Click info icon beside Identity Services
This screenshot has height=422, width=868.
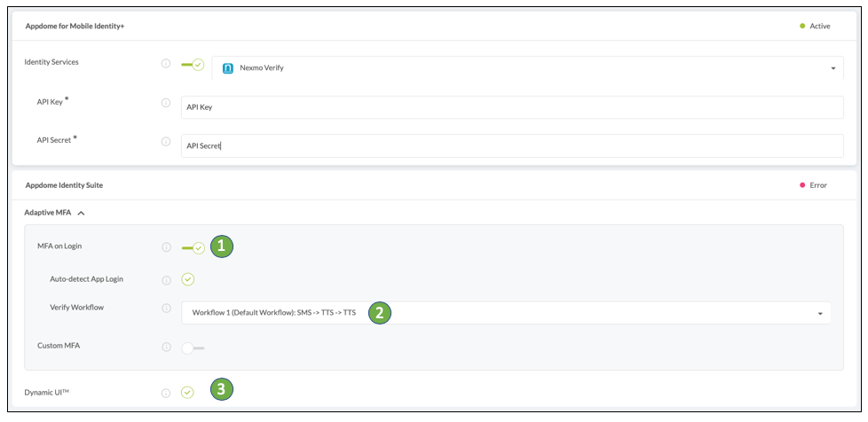click(x=165, y=64)
